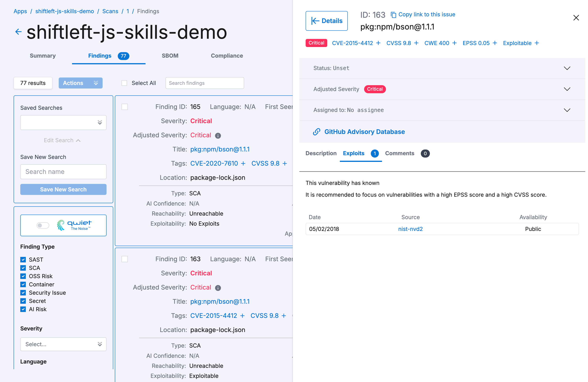Click Copy link to this issue
This screenshot has height=382, width=588.
tap(426, 15)
